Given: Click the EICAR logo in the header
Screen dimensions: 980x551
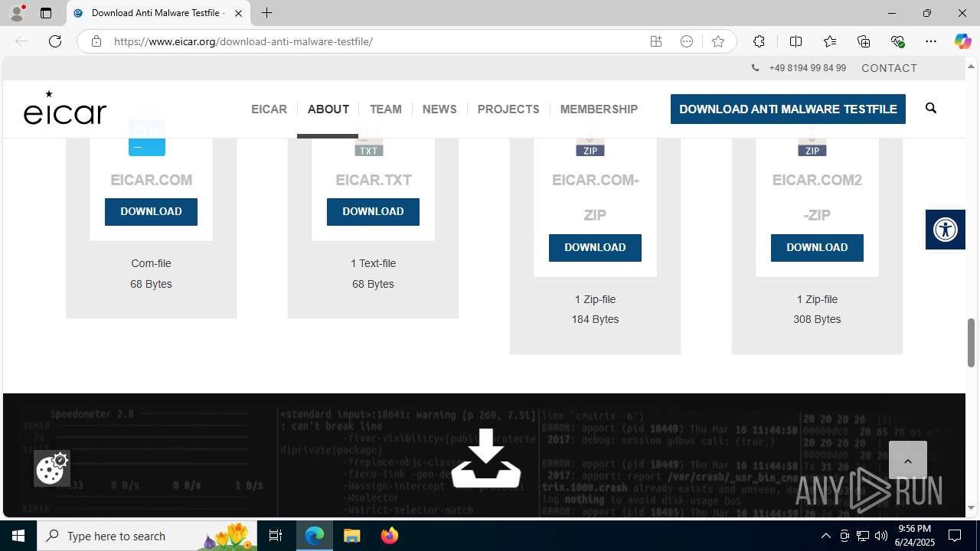Looking at the screenshot, I should coord(65,108).
